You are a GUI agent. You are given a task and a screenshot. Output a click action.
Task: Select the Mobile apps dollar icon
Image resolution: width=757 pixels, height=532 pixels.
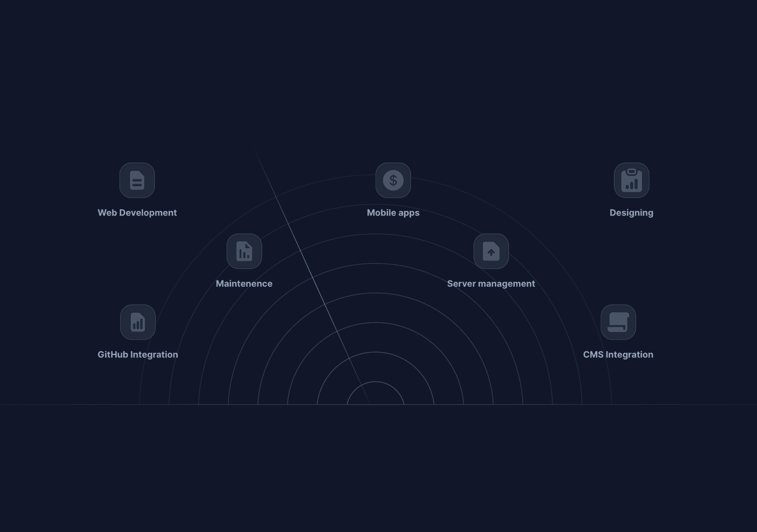point(393,180)
